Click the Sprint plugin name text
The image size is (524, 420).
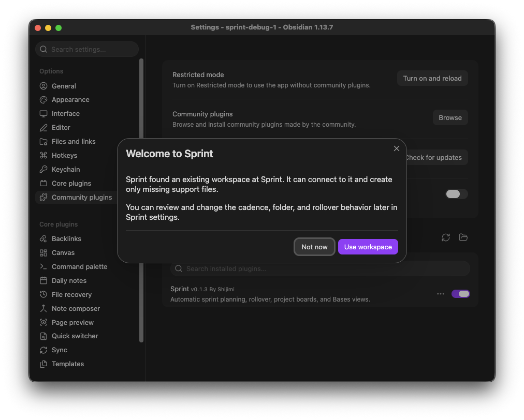pyautogui.click(x=180, y=289)
